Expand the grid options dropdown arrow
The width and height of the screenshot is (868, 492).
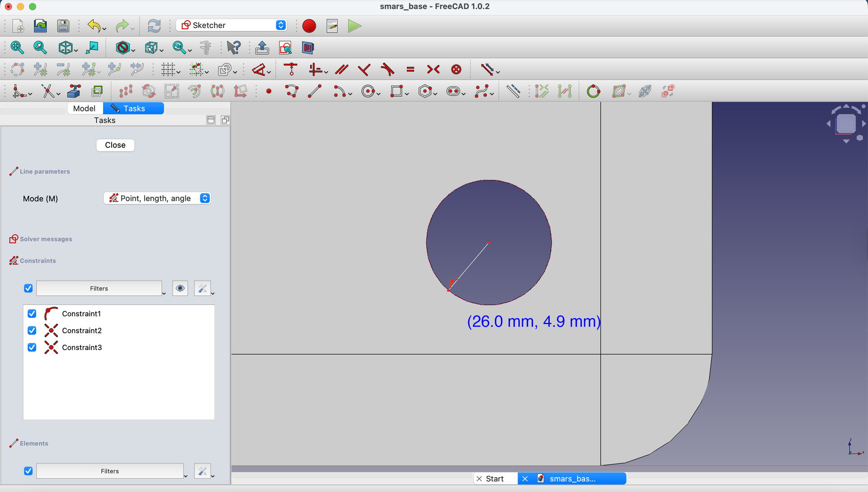pos(179,72)
